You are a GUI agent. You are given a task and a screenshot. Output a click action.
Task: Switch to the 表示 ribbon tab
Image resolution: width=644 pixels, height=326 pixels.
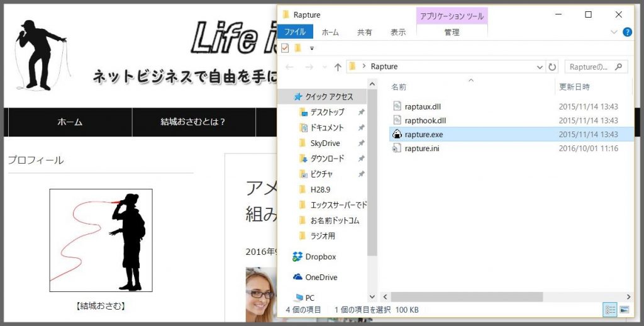[397, 32]
